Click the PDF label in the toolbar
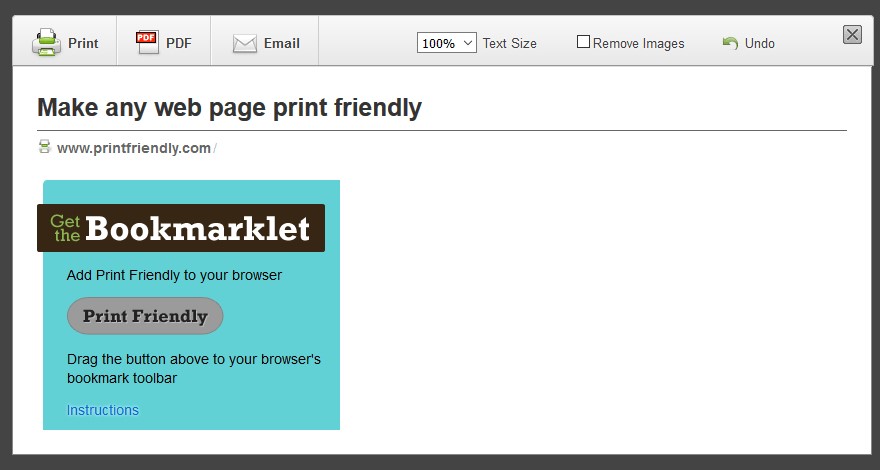 coord(179,43)
